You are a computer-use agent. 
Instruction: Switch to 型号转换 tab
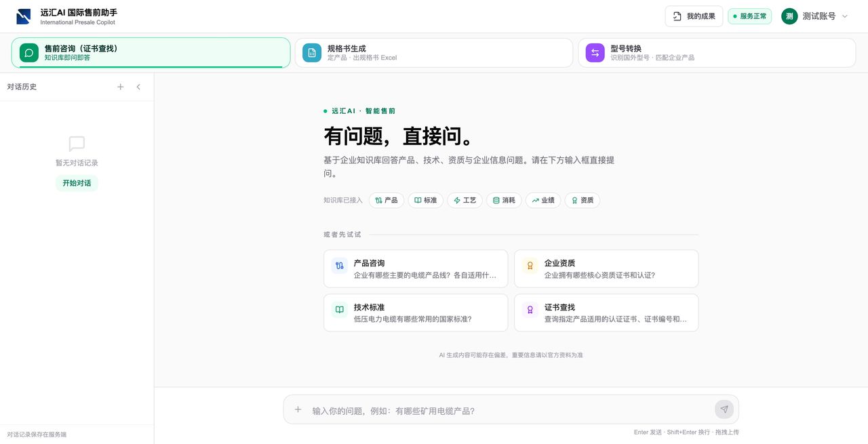click(x=717, y=53)
